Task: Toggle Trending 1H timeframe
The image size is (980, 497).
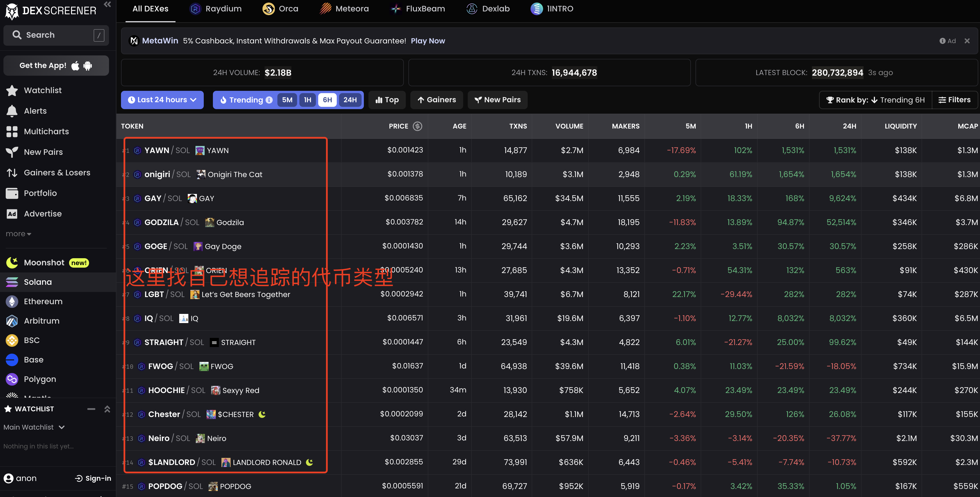Action: 307,100
